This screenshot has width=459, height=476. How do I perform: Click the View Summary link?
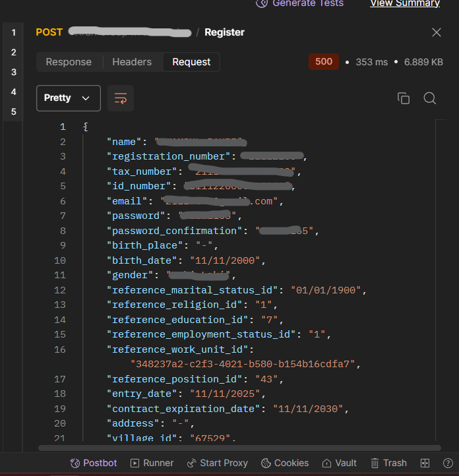404,3
